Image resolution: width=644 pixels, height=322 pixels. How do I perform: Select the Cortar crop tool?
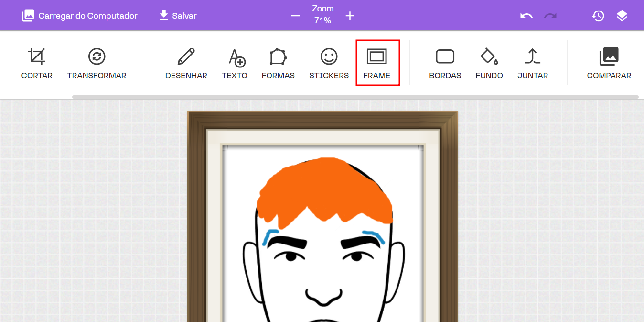coord(37,63)
